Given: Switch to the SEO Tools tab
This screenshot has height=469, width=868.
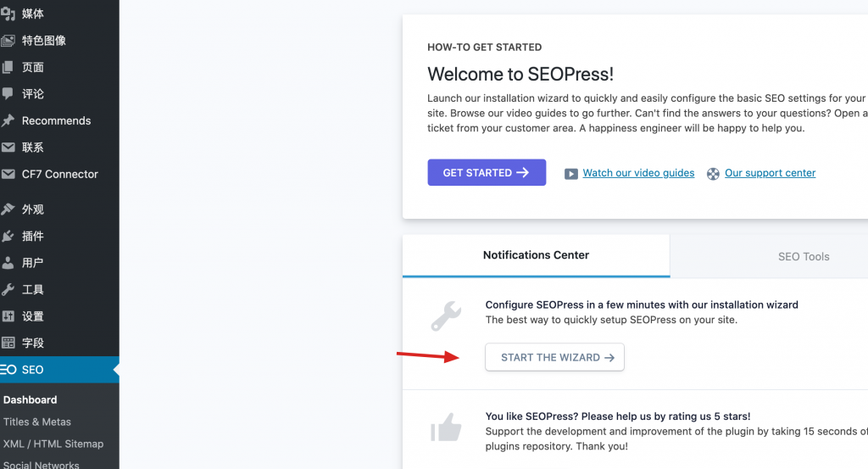Looking at the screenshot, I should [804, 256].
